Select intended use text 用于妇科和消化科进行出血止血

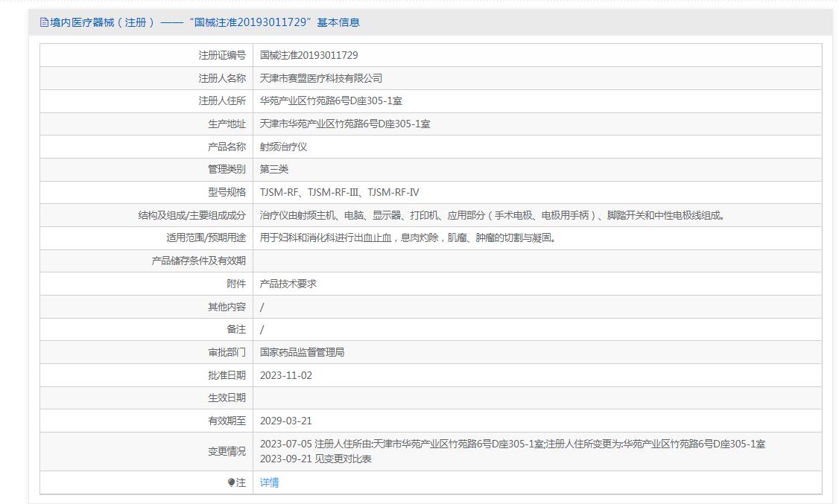pyautogui.click(x=408, y=237)
